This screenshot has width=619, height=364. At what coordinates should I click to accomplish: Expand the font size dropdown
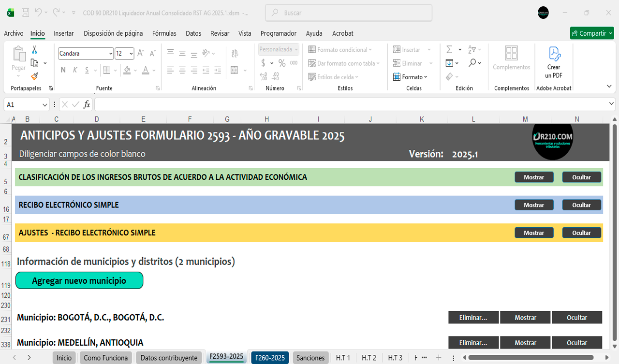(131, 54)
